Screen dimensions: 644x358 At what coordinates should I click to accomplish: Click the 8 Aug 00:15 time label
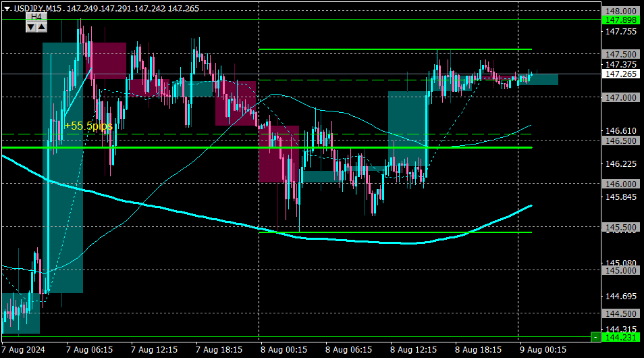tap(284, 350)
